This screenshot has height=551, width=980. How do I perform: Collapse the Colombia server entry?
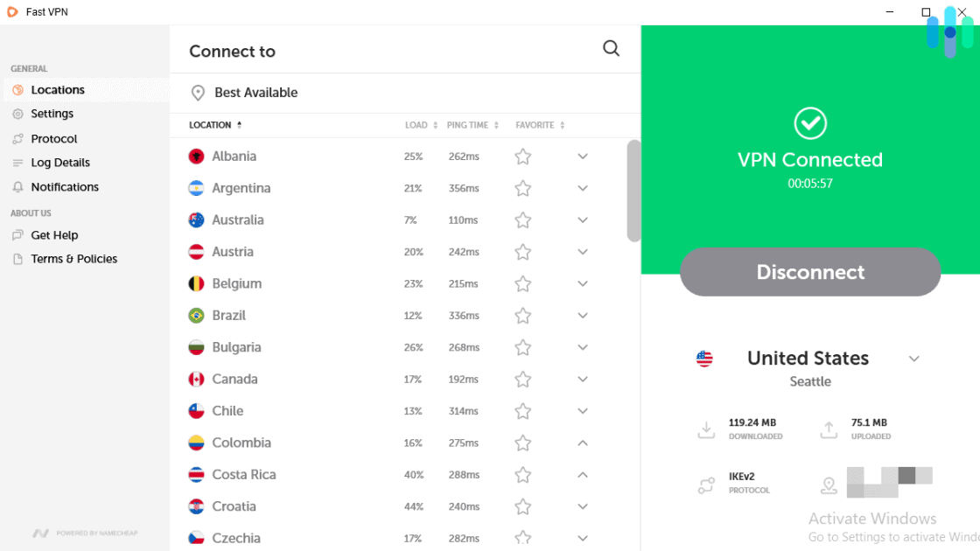click(x=583, y=443)
